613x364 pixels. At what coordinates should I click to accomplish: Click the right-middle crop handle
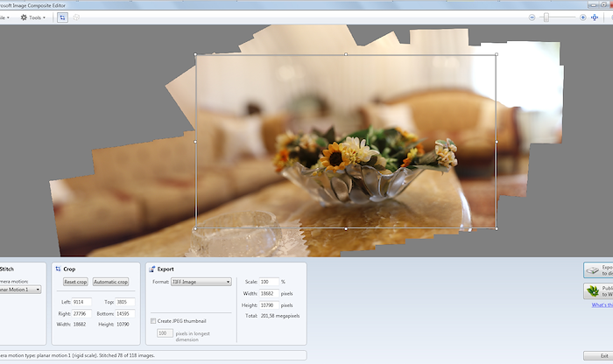point(497,142)
